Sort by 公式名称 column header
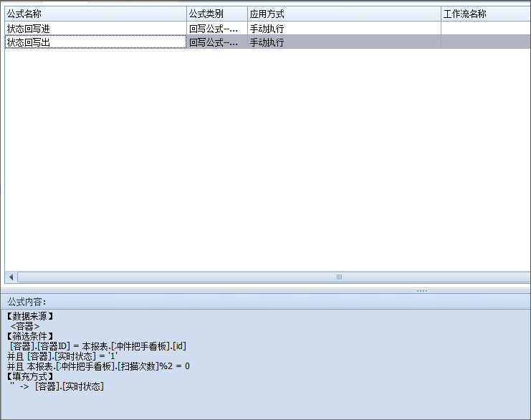This screenshot has width=531, height=420. click(x=95, y=14)
